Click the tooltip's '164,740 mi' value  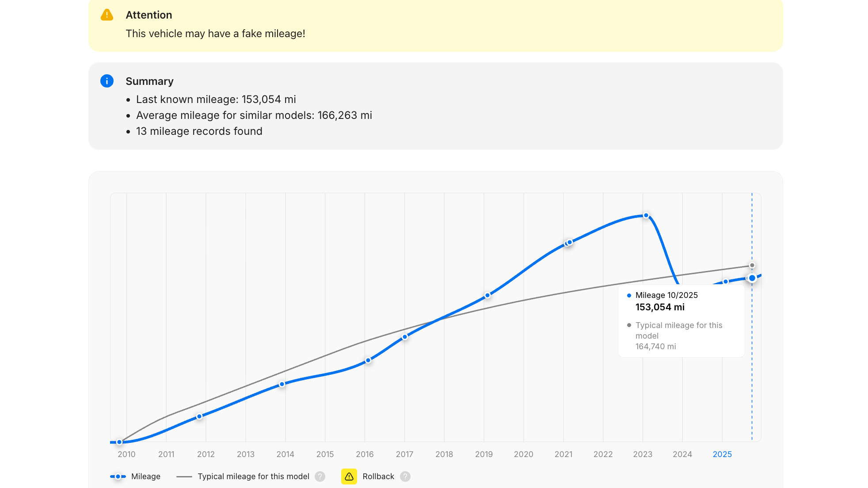656,347
